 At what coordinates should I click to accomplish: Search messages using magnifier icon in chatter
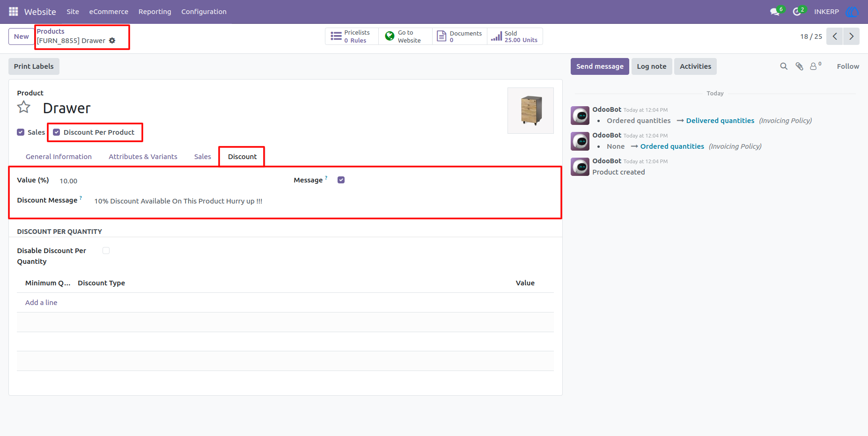[784, 66]
